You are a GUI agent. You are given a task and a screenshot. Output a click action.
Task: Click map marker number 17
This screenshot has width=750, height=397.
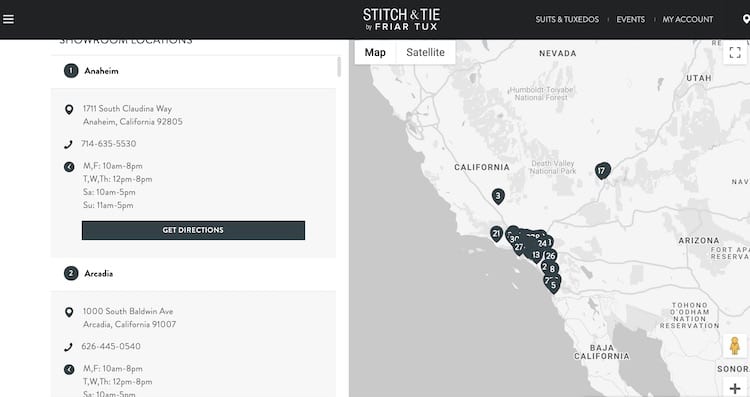[602, 170]
